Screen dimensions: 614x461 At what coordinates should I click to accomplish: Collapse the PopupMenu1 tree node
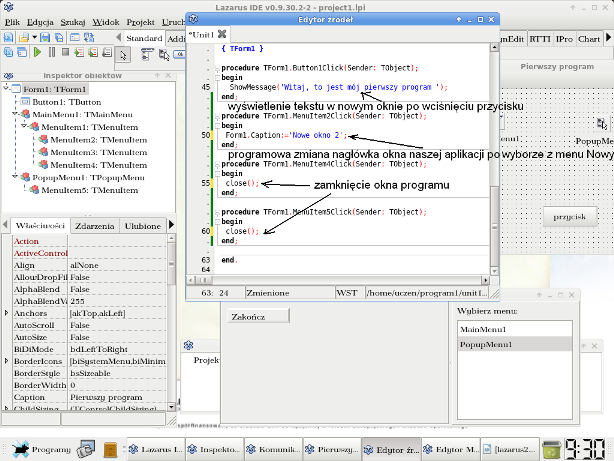pos(15,177)
